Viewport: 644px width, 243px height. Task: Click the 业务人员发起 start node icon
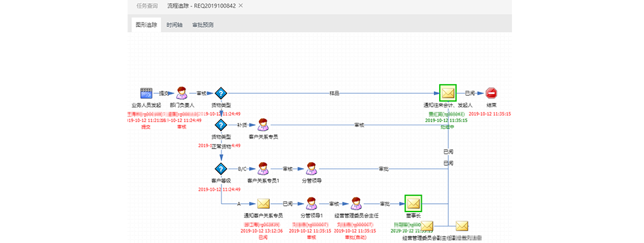(x=146, y=93)
